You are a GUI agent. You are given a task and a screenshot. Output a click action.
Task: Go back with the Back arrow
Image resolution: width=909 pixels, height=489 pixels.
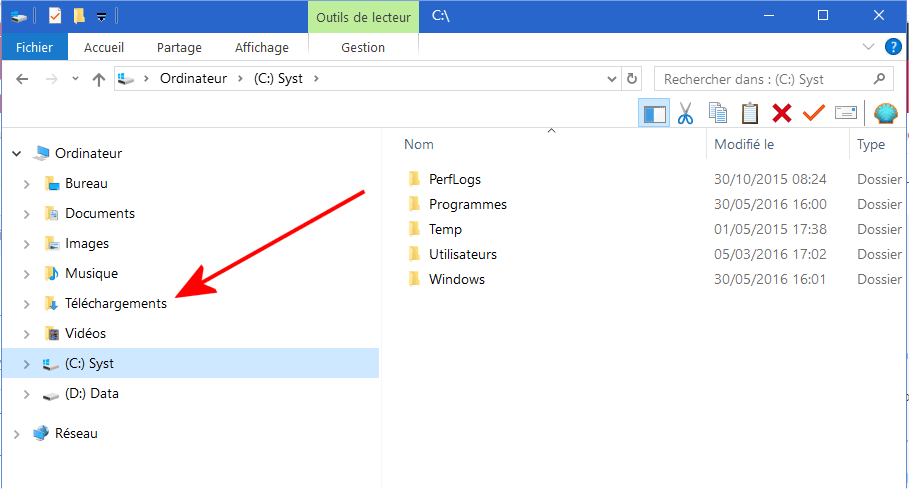(x=22, y=79)
